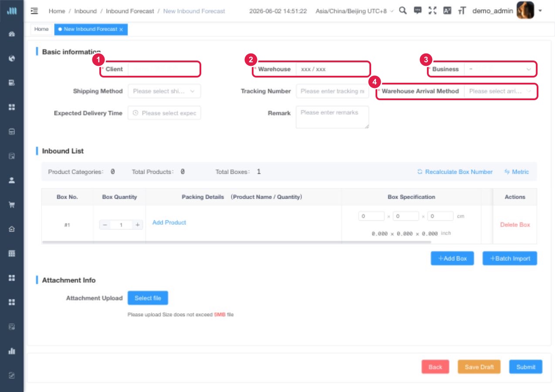Click the Box Specification column header
Screen dimensions: 555x392
(411, 197)
